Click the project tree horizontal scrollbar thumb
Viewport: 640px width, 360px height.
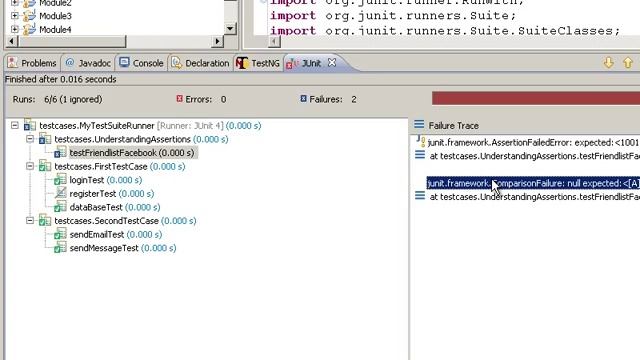71,41
